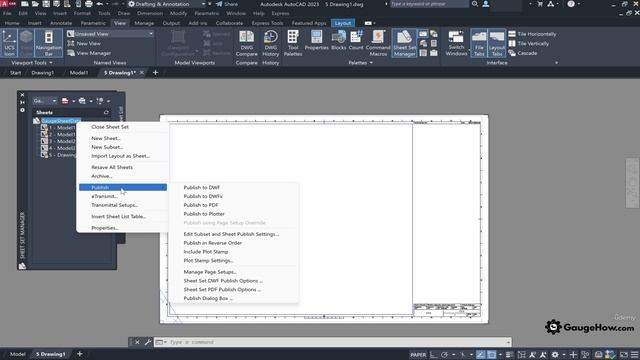Open Command Macros palette
The width and height of the screenshot is (640, 360).
point(378,43)
